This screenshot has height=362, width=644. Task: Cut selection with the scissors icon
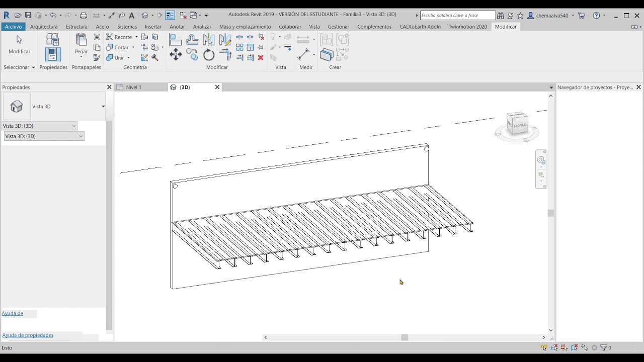[97, 37]
